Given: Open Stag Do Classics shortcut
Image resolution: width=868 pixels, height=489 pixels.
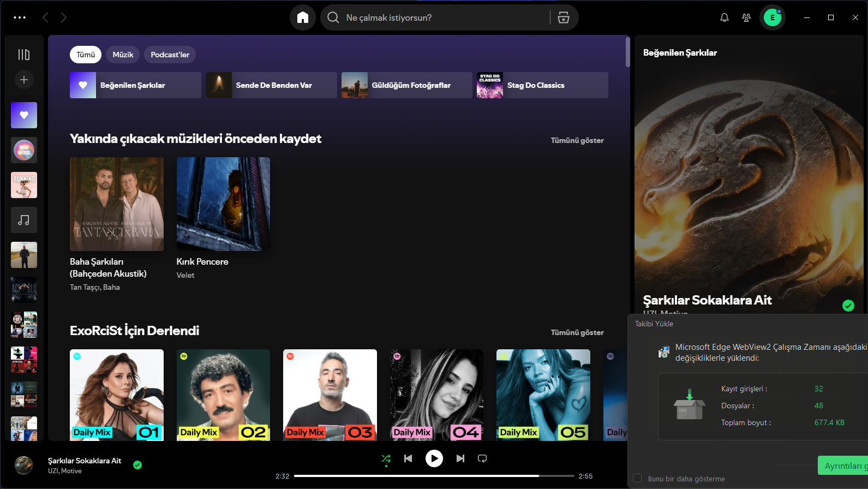Looking at the screenshot, I should point(542,85).
